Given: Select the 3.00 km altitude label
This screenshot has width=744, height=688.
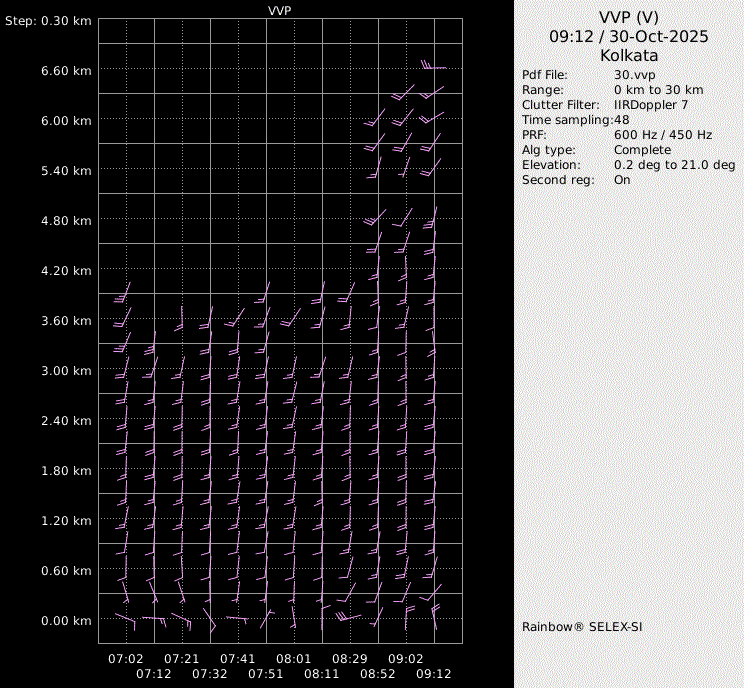Looking at the screenshot, I should point(67,371).
